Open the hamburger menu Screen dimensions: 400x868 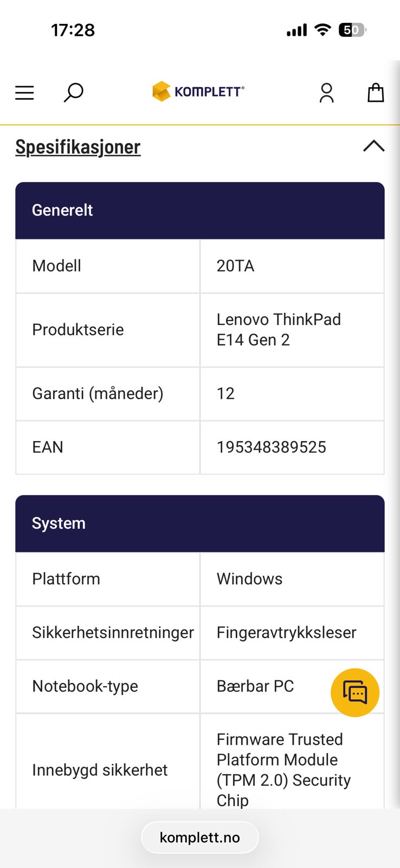click(24, 93)
